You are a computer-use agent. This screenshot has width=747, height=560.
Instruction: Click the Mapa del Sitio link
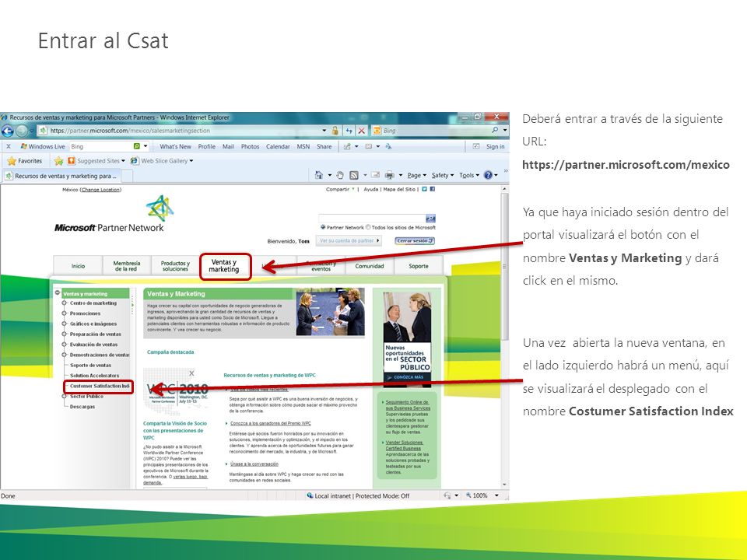pyautogui.click(x=399, y=189)
